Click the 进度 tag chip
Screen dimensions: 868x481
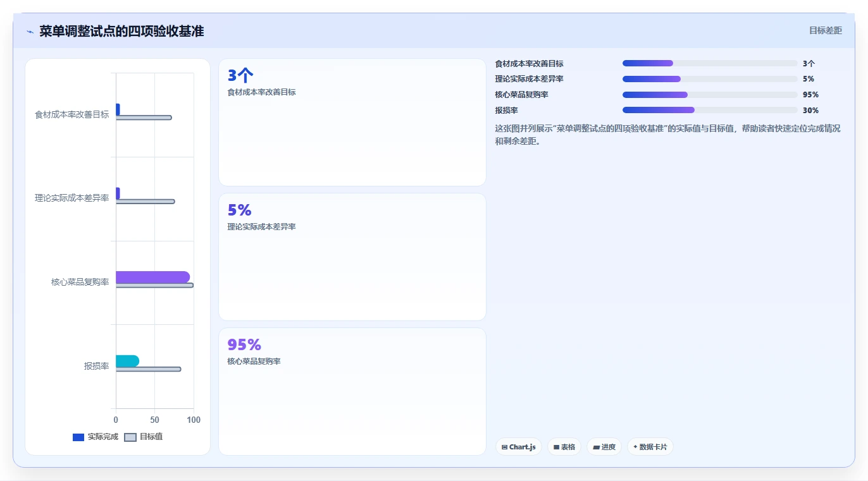click(x=604, y=447)
